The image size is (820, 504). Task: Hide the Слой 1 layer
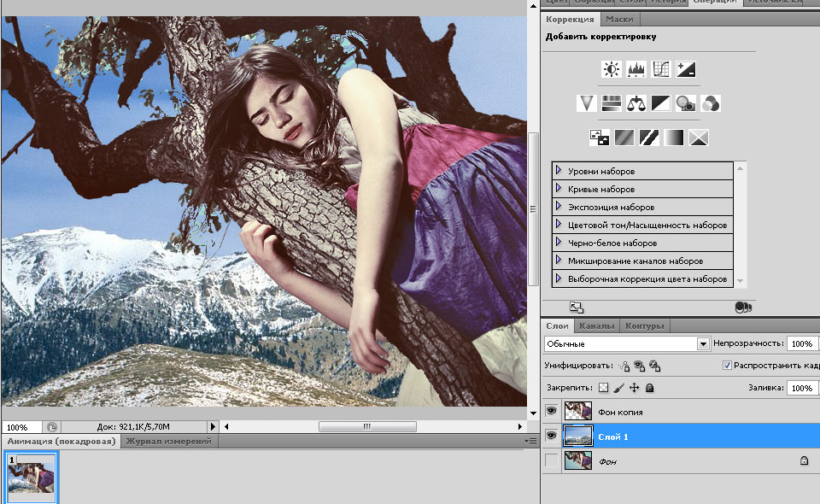[551, 436]
